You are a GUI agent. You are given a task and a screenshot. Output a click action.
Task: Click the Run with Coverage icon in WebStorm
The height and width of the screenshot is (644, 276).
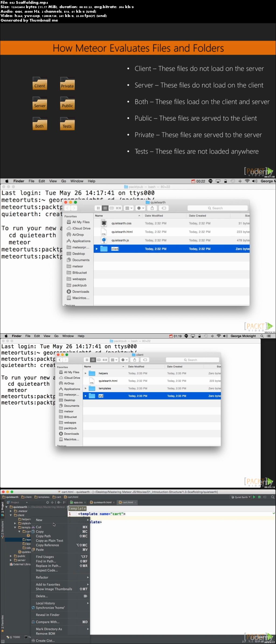(x=265, y=497)
